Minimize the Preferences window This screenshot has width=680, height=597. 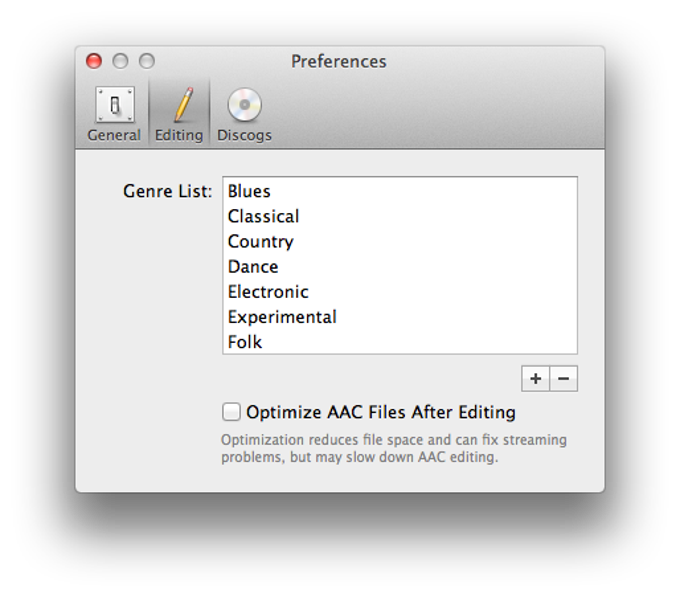[x=120, y=61]
